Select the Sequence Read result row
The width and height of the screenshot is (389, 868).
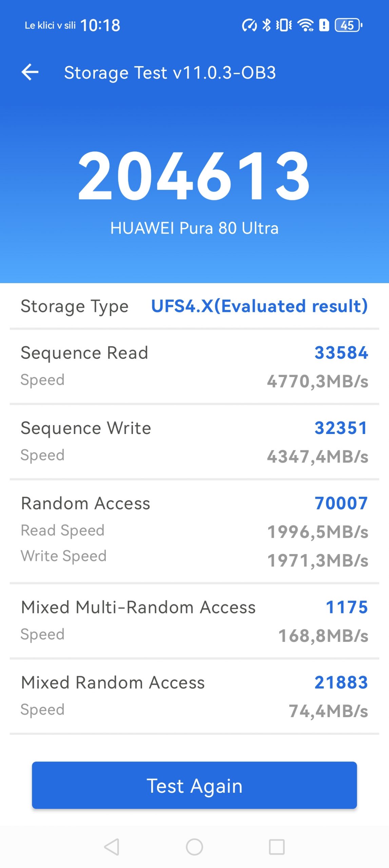coord(194,367)
